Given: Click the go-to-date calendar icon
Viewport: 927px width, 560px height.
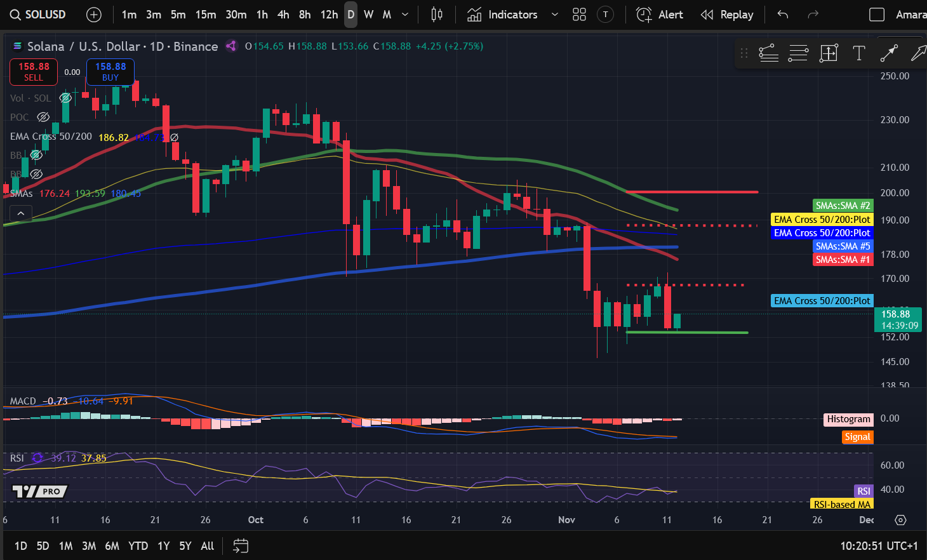Looking at the screenshot, I should (241, 545).
